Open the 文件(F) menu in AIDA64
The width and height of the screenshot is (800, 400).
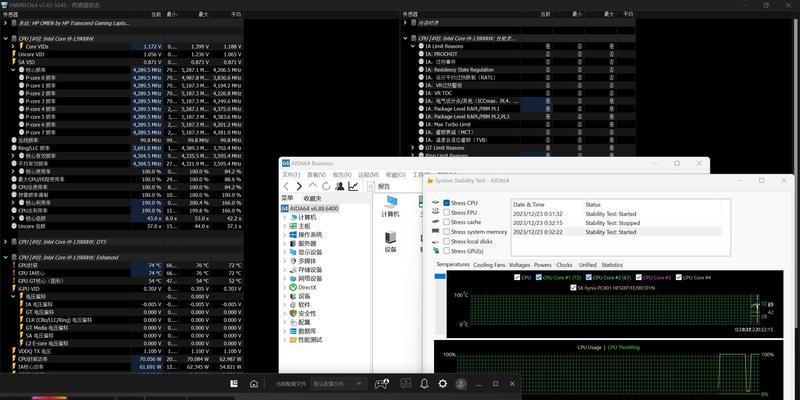pyautogui.click(x=291, y=174)
